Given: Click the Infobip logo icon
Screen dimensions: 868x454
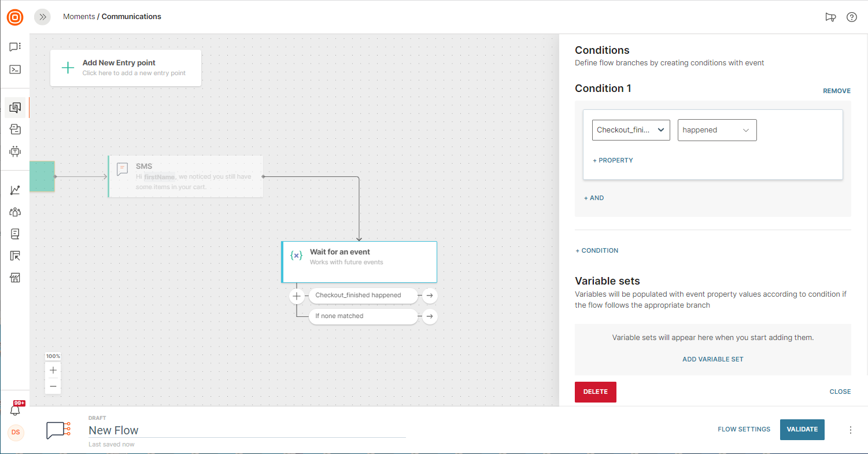Looking at the screenshot, I should (x=15, y=17).
